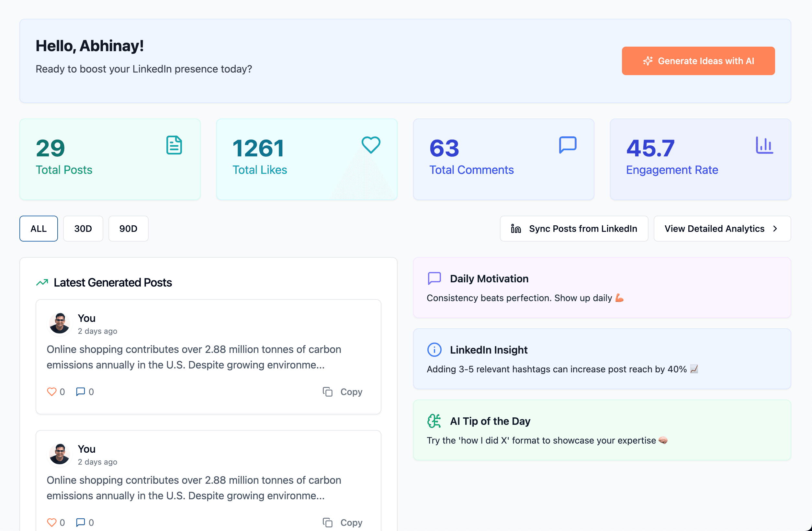Click the first post's profile avatar

coord(60,323)
